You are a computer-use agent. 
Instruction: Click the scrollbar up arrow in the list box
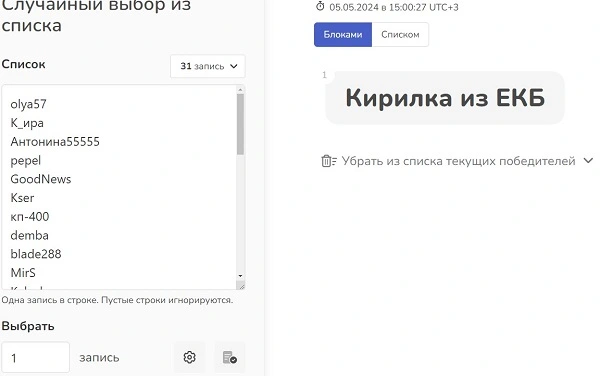click(x=240, y=90)
